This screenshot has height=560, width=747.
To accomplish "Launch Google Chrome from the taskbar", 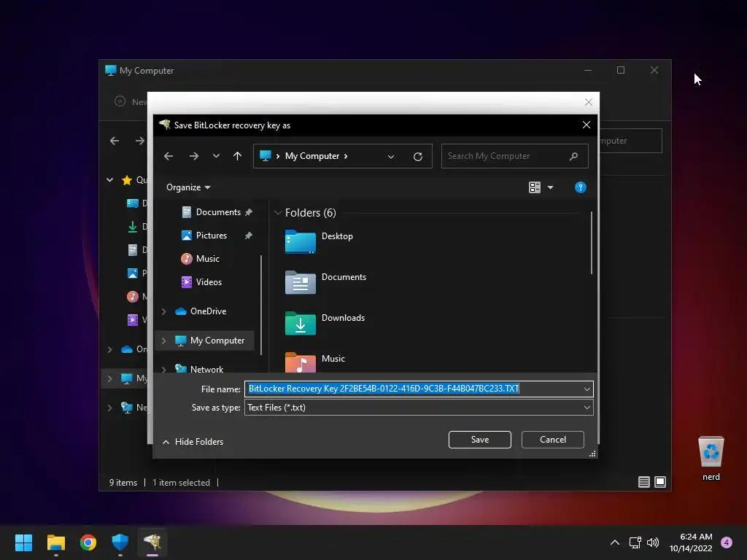I will tap(88, 542).
